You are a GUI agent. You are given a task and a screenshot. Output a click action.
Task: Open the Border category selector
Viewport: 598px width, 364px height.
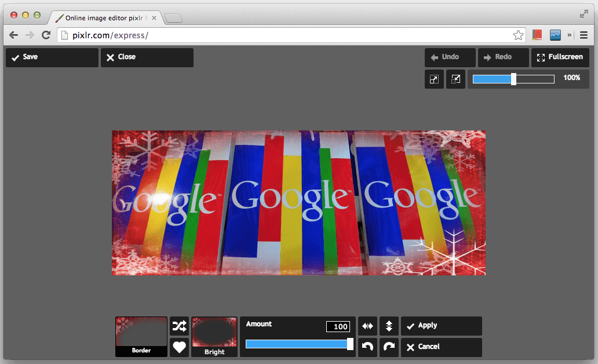[141, 336]
